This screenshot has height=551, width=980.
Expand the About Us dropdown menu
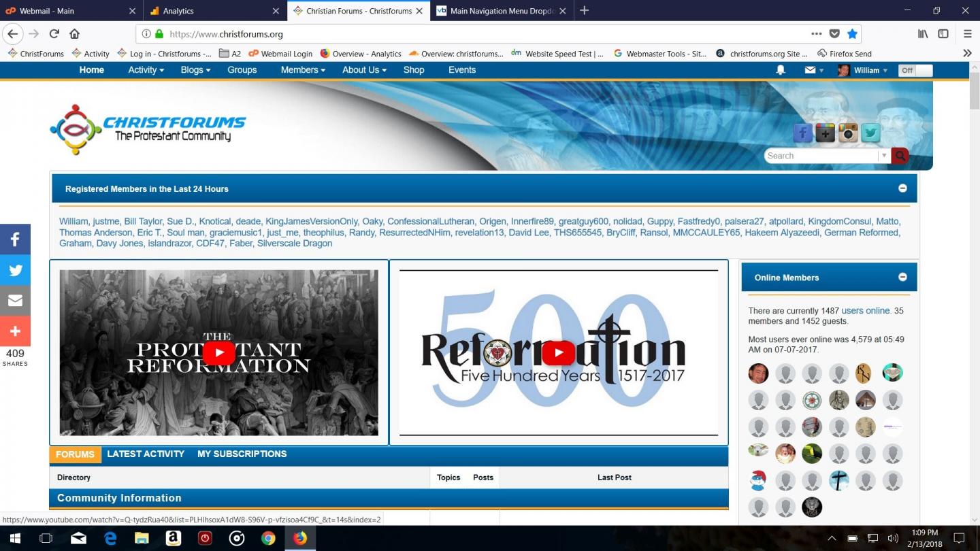tap(364, 70)
